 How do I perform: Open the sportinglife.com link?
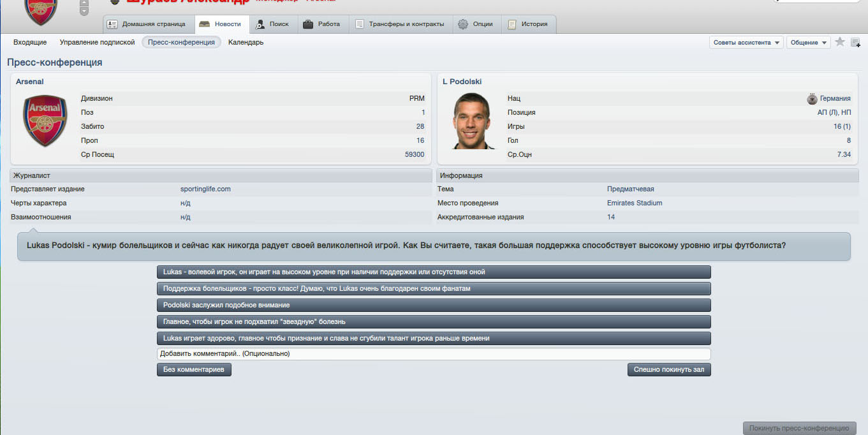[x=205, y=189]
